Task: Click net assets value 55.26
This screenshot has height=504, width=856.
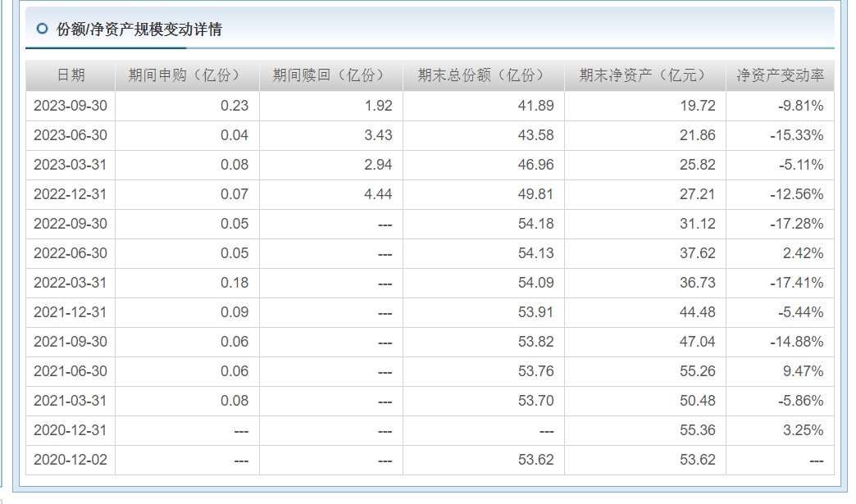Action: pyautogui.click(x=698, y=371)
